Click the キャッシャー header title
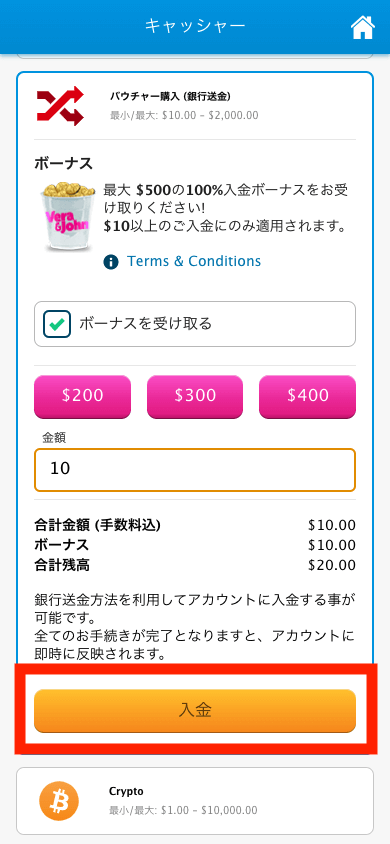 click(x=195, y=25)
